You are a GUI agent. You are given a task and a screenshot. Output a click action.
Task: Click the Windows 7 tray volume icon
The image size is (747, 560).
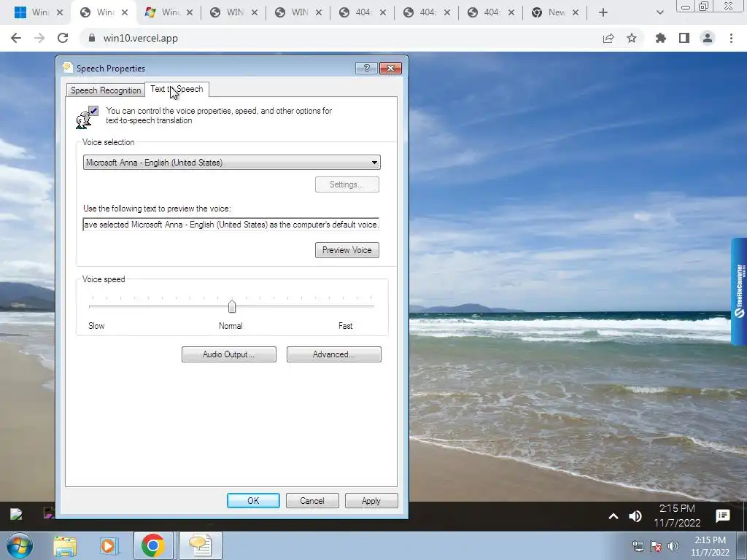(673, 547)
